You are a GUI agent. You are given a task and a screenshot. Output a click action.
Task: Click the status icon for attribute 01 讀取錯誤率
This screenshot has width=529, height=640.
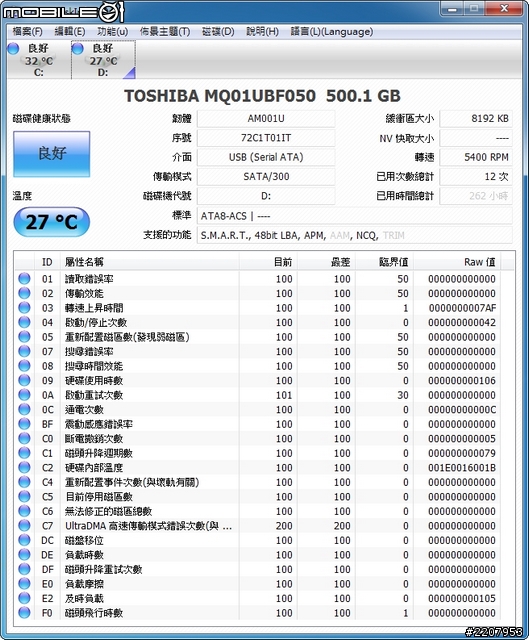pos(24,278)
